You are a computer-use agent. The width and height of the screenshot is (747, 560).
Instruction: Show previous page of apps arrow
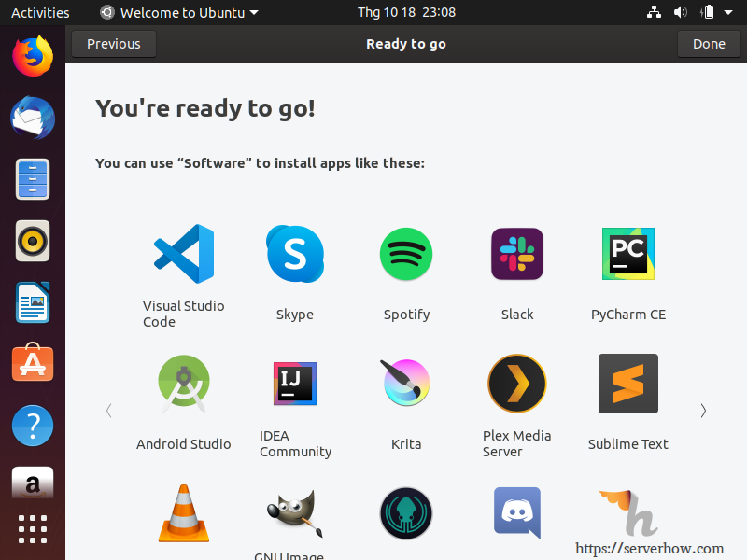[109, 411]
